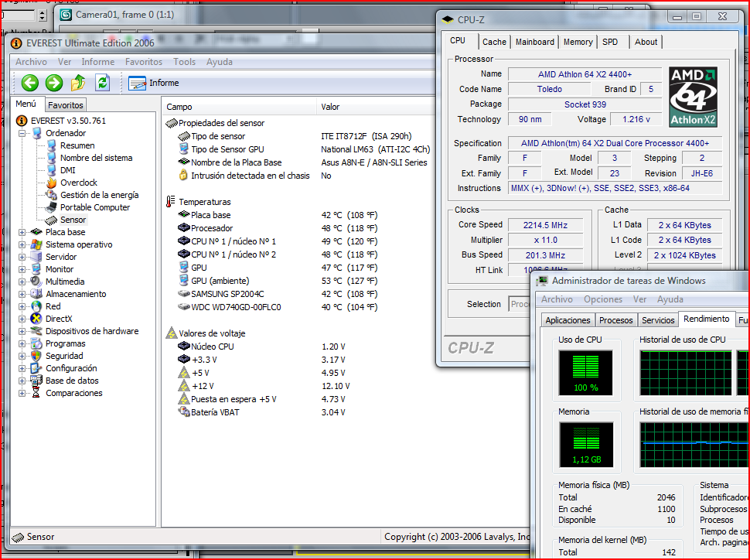Viewport: 750px width, 560px height.
Task: Open the Aplicaciones tab in Task Manager
Action: (568, 320)
